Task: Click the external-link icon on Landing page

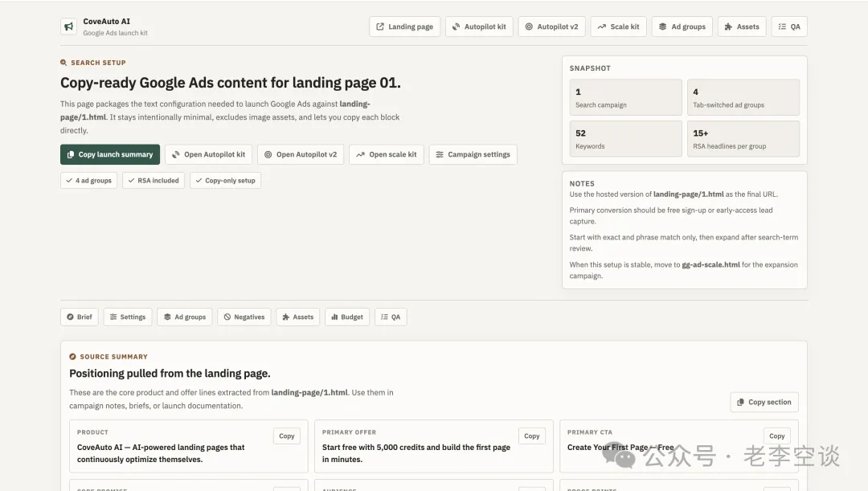Action: [x=380, y=27]
